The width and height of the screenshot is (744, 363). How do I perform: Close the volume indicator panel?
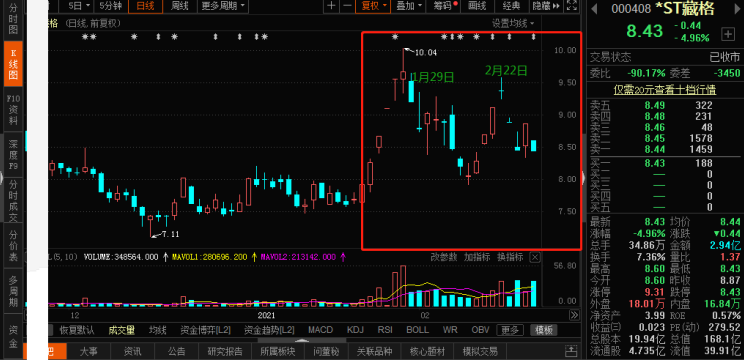pyautogui.click(x=535, y=257)
